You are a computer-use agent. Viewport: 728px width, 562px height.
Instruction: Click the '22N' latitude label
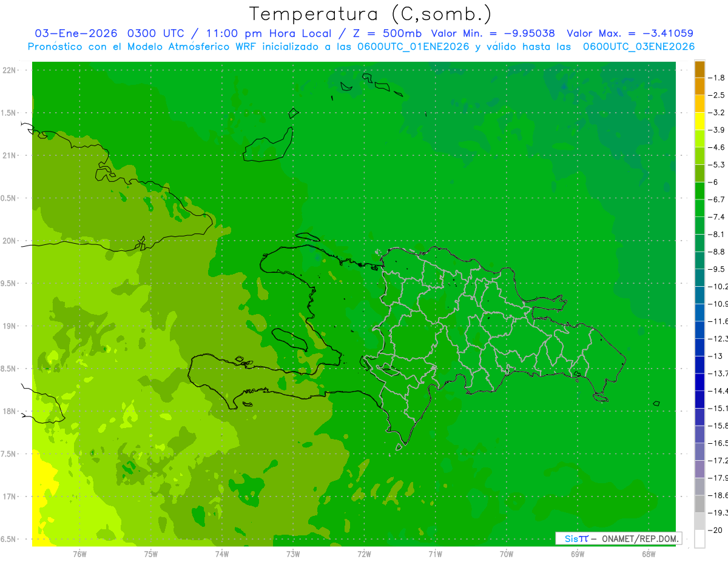point(10,70)
